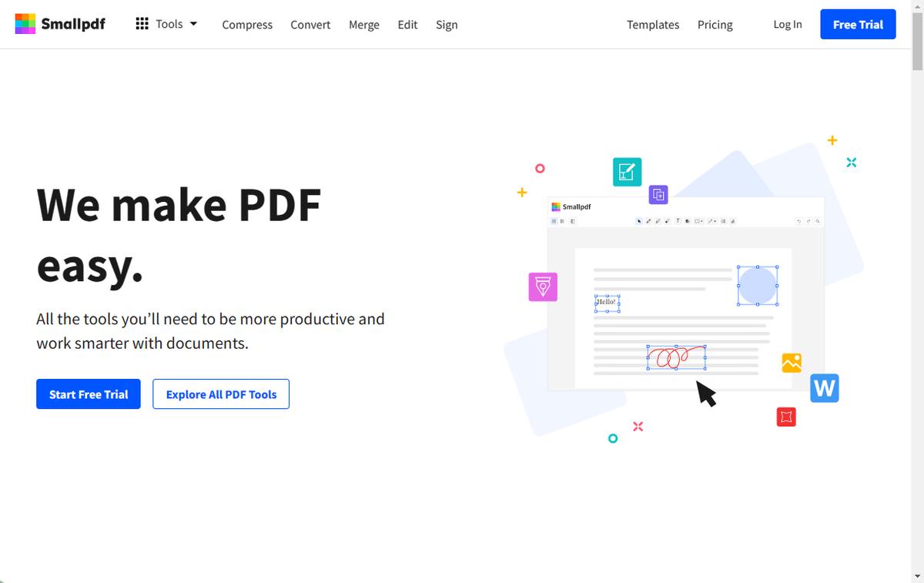The width and height of the screenshot is (924, 583).
Task: Click the Tools grid icon in header
Action: (x=142, y=24)
